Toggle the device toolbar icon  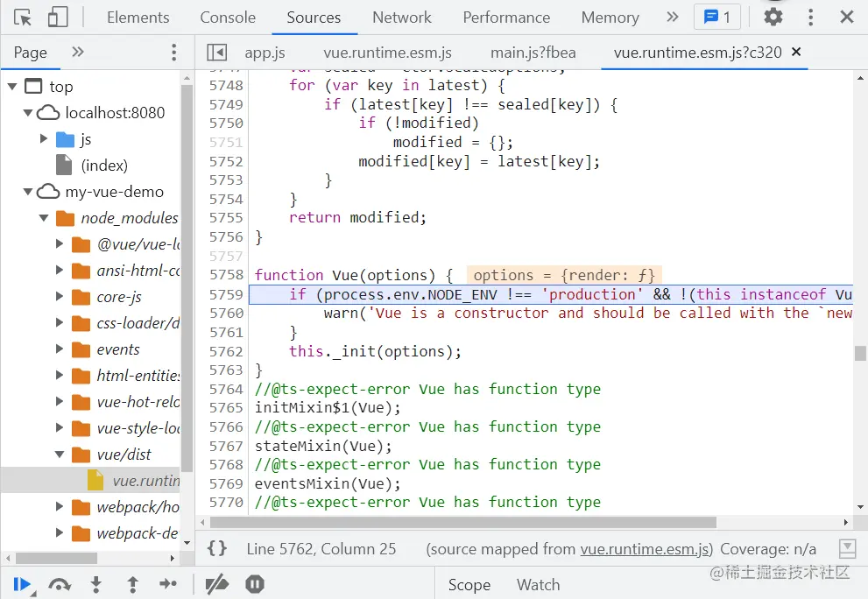pos(58,18)
